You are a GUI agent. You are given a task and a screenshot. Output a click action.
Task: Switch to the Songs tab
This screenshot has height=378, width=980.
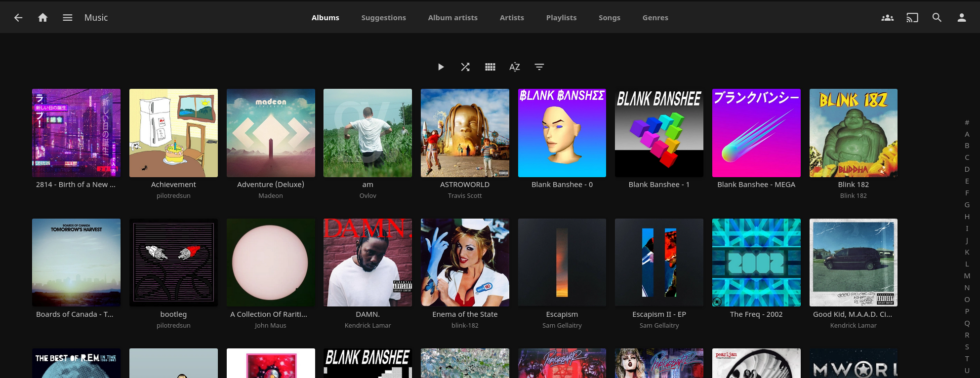[x=610, y=18]
